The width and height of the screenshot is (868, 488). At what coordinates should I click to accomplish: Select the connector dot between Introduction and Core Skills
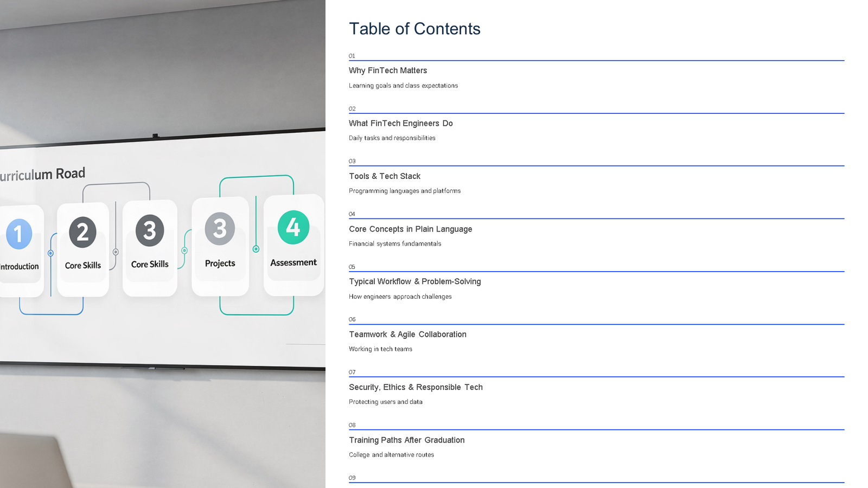click(51, 253)
